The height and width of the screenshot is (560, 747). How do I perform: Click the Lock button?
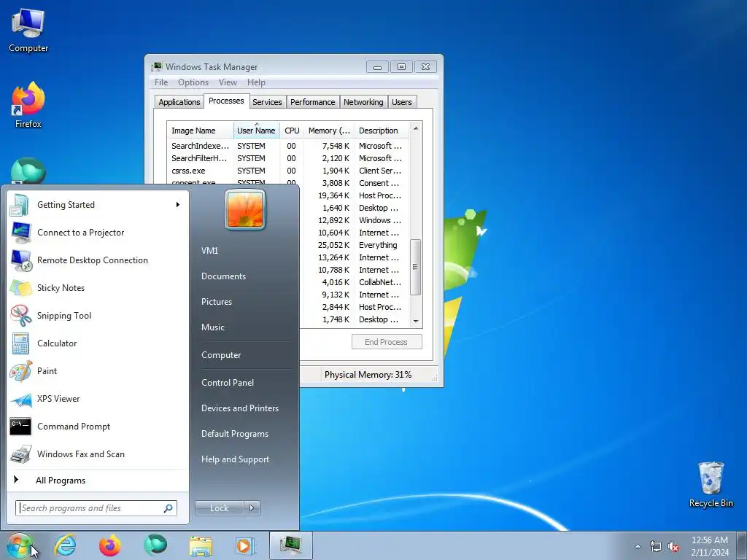pyautogui.click(x=219, y=508)
